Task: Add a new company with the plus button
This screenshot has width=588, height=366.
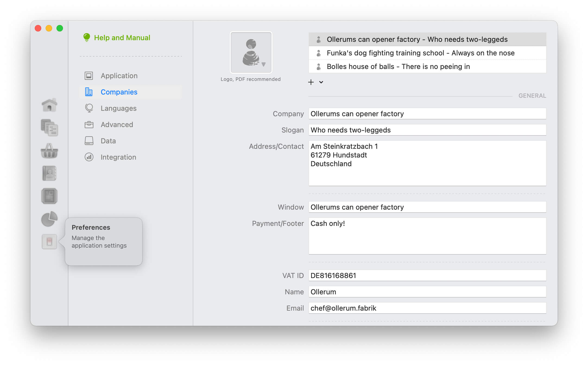Action: (x=311, y=82)
